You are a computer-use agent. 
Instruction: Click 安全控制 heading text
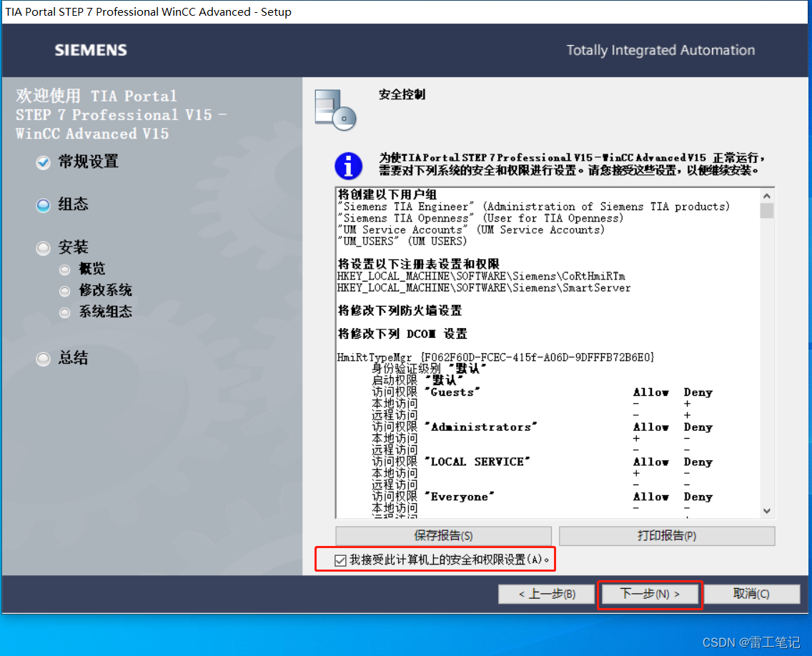[402, 94]
